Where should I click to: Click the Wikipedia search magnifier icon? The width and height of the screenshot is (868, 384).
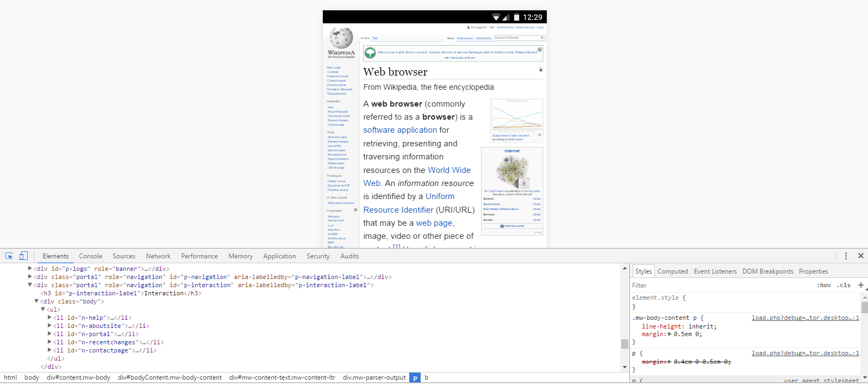click(542, 38)
